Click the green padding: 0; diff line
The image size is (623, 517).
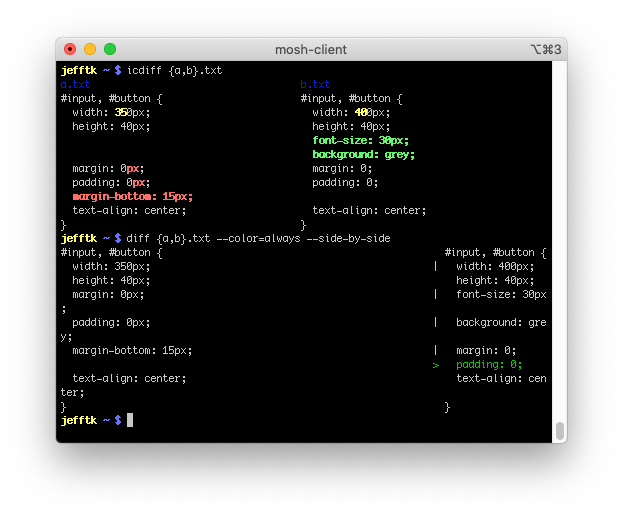(x=489, y=365)
